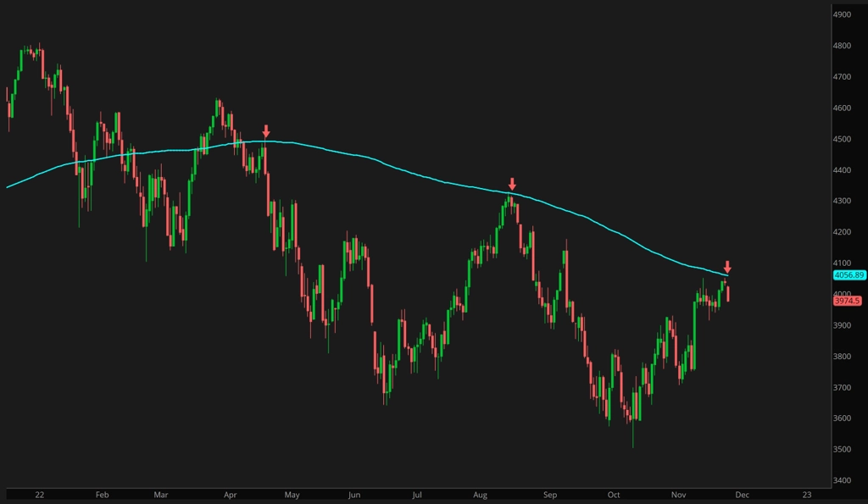Click the 4100 price axis label

(842, 263)
